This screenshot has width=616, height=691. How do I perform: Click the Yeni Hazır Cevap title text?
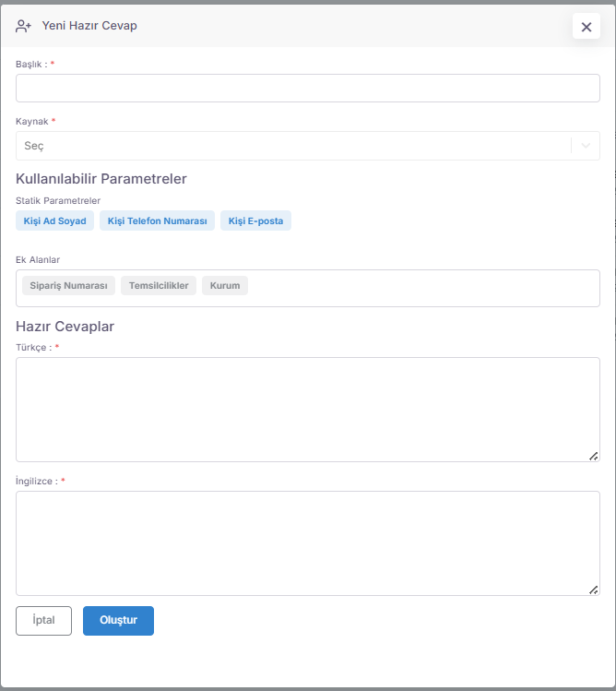(x=89, y=26)
